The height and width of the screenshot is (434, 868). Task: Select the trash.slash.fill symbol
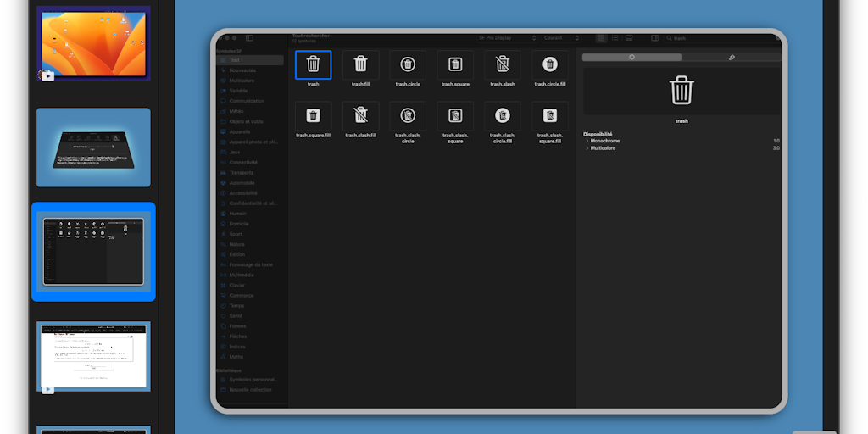pos(360,116)
